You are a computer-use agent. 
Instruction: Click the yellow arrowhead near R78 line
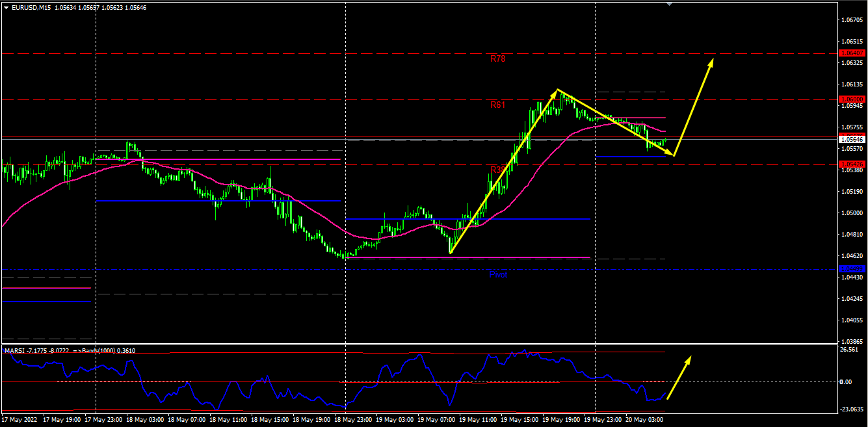[711, 62]
